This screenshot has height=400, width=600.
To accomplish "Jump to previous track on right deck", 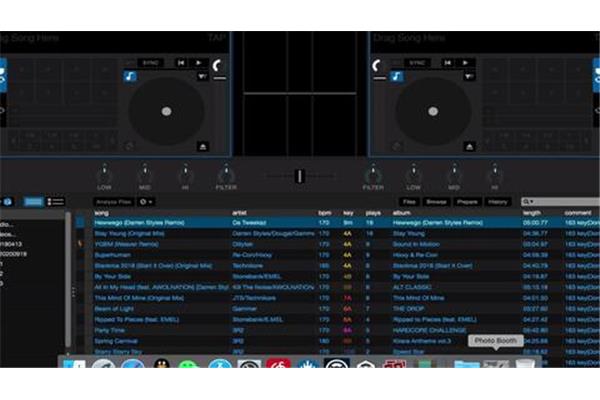I will [x=448, y=63].
